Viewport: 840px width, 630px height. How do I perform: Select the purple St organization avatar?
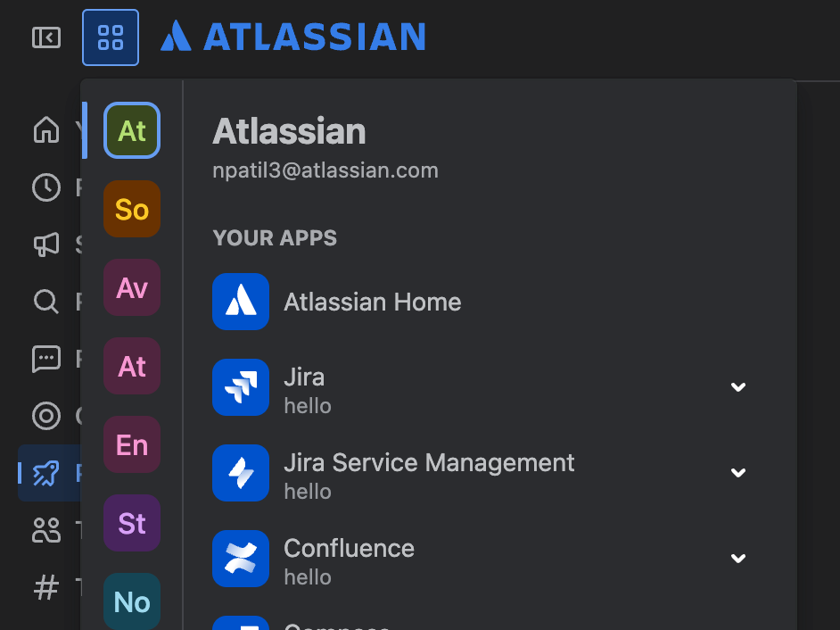(132, 523)
